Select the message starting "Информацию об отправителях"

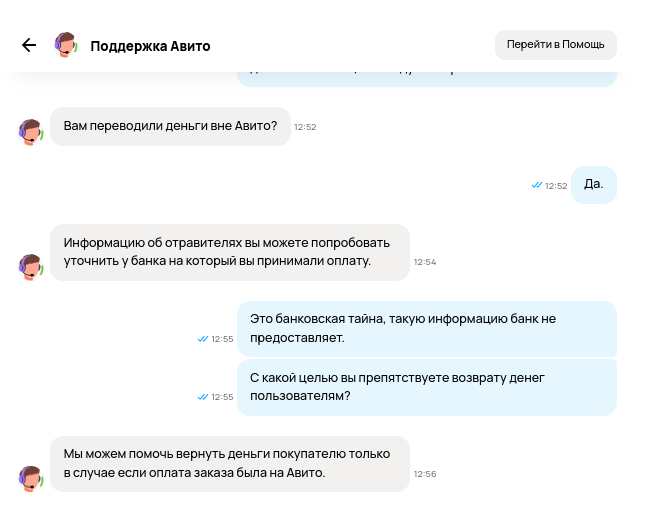click(x=229, y=252)
